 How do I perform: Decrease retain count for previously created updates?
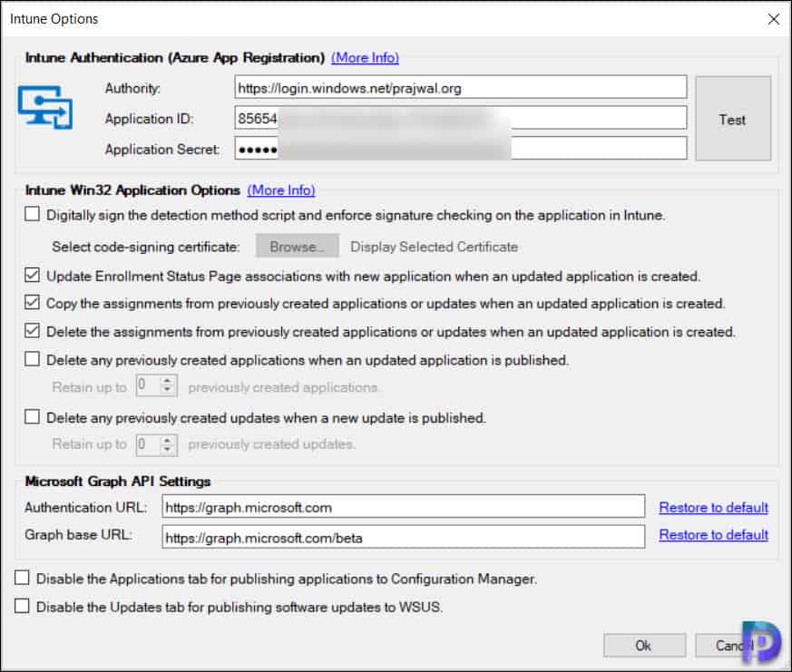pos(167,450)
